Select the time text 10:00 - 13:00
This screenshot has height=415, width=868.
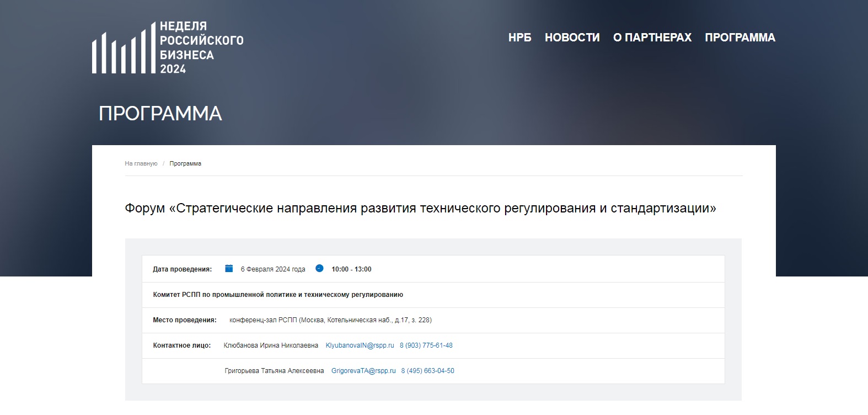(x=351, y=269)
